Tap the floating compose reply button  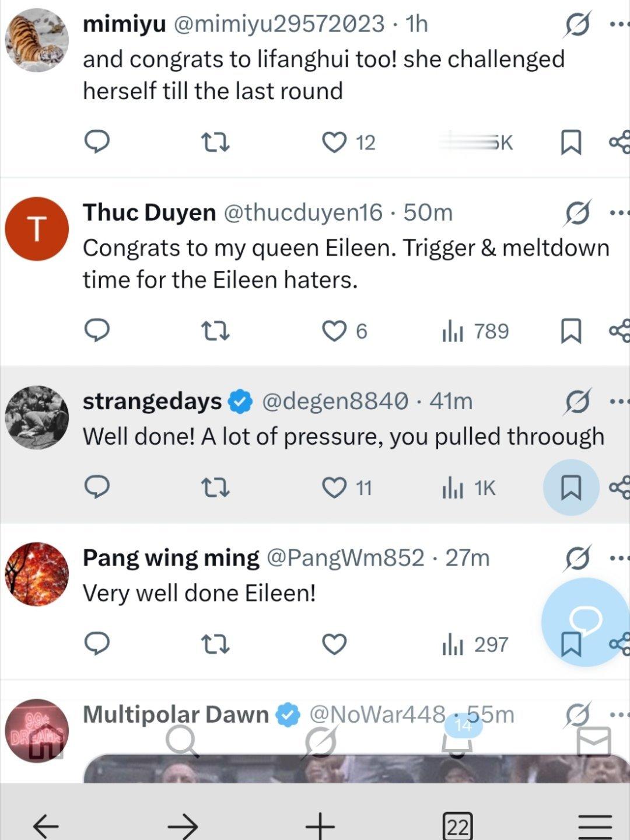click(586, 622)
